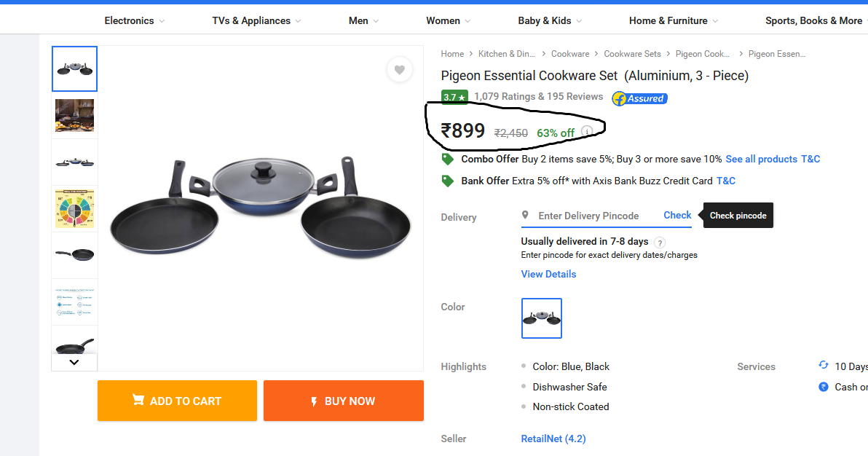Click the pincode location pin icon
This screenshot has height=456, width=868.
[525, 215]
